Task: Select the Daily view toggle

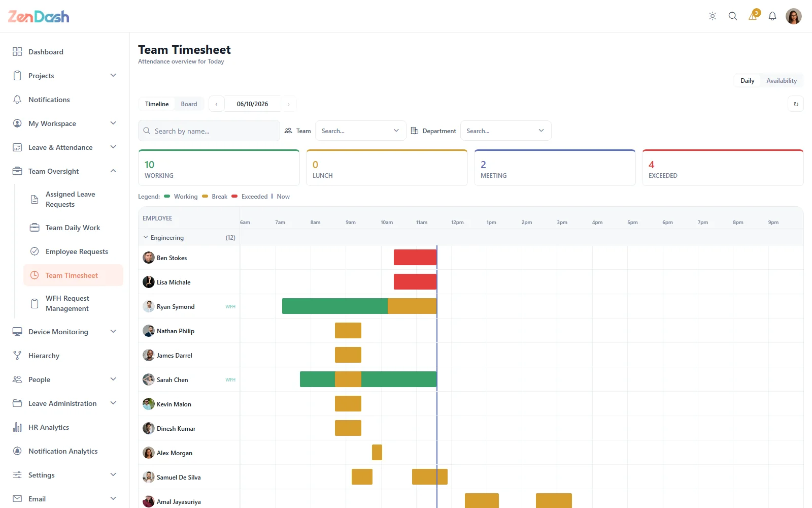Action: click(747, 81)
